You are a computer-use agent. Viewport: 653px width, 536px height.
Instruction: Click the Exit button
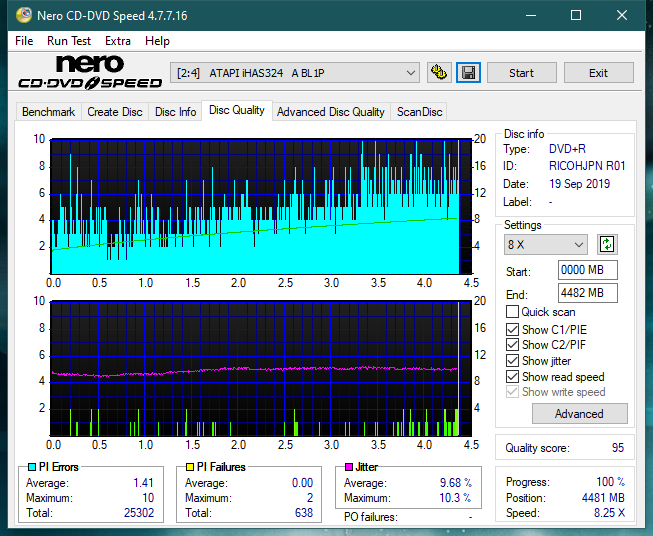598,73
